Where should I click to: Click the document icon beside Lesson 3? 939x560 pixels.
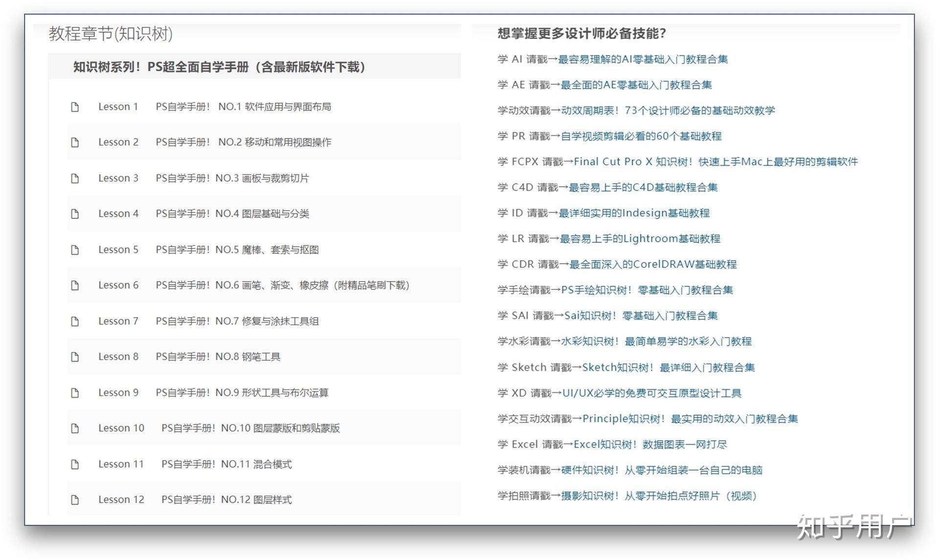coord(75,178)
